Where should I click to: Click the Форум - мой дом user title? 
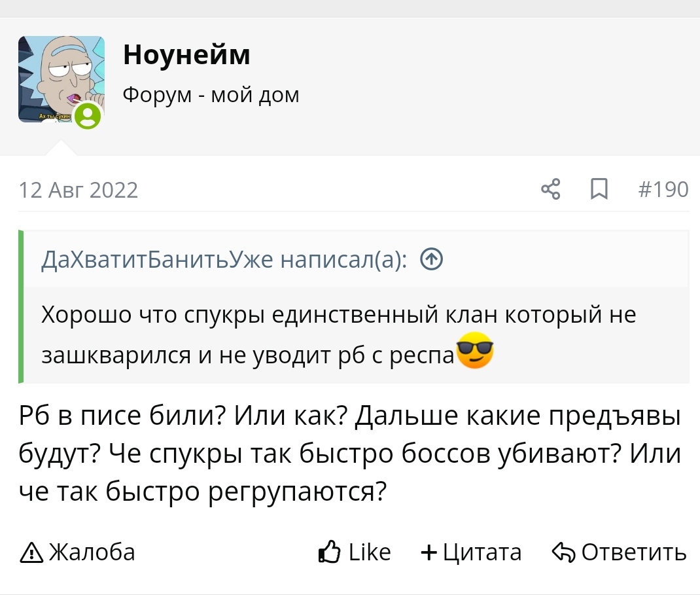[x=211, y=96]
